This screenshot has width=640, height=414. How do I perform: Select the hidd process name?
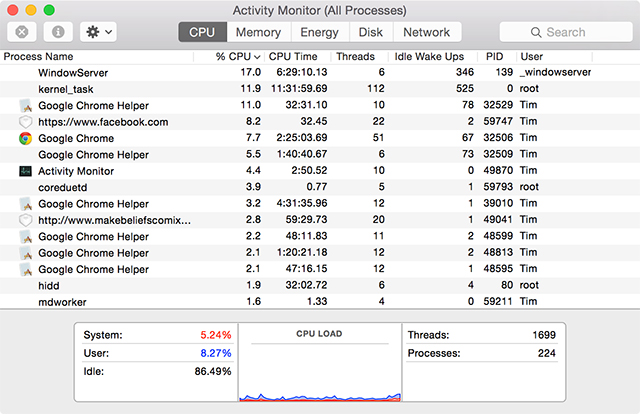49,285
